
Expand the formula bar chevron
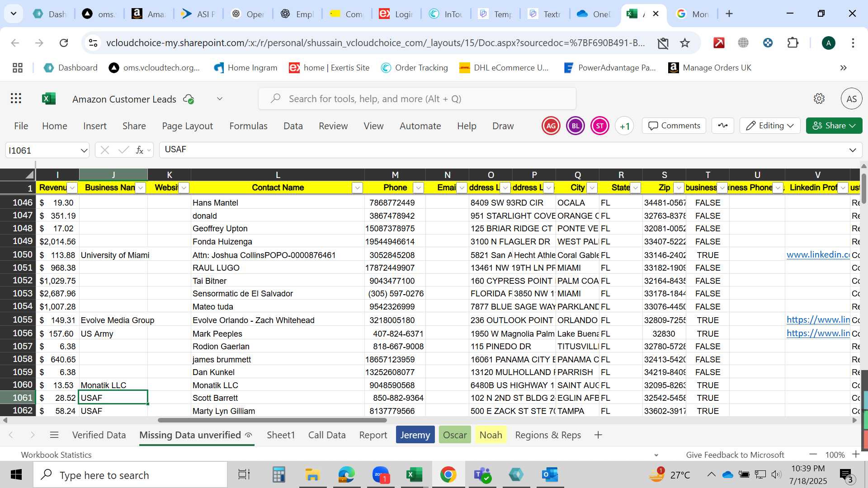(853, 150)
